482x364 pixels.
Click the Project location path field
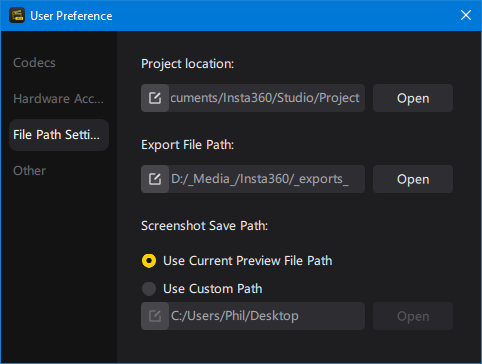click(x=267, y=98)
